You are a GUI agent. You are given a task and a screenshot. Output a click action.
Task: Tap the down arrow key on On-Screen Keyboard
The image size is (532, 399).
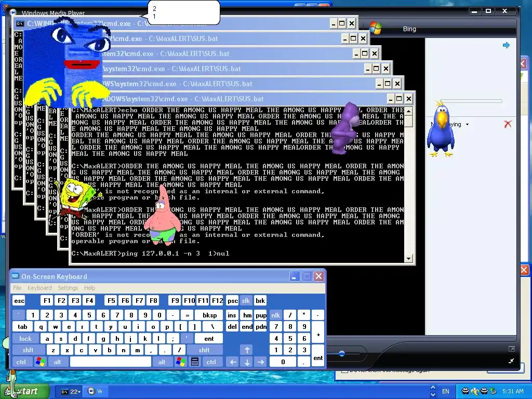(x=247, y=362)
